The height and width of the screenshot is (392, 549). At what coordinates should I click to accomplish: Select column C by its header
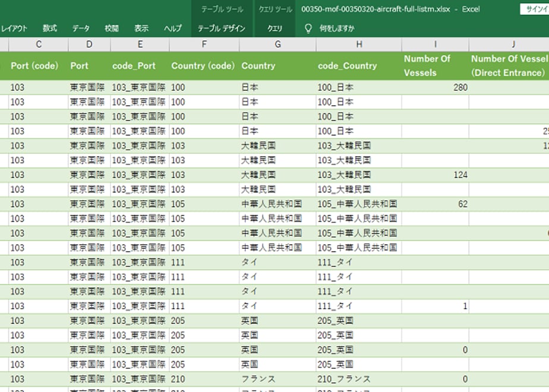click(39, 45)
